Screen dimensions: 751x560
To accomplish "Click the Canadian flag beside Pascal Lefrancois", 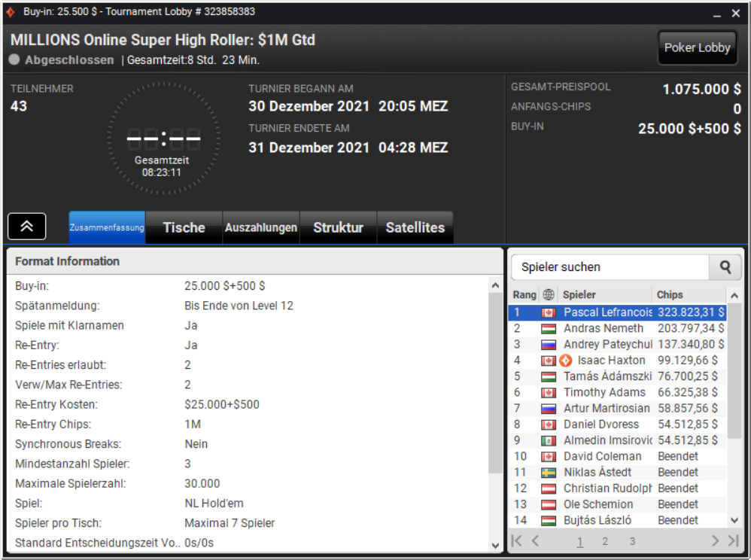I will tap(549, 313).
